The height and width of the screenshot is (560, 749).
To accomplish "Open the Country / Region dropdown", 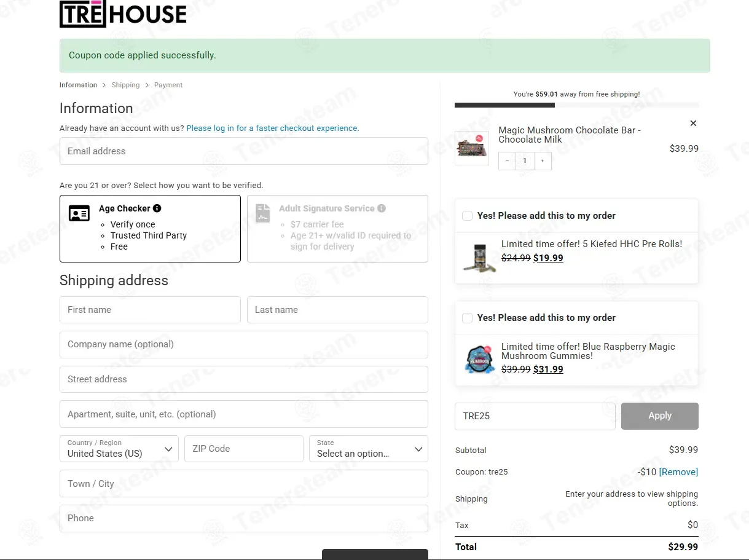I will coord(119,449).
